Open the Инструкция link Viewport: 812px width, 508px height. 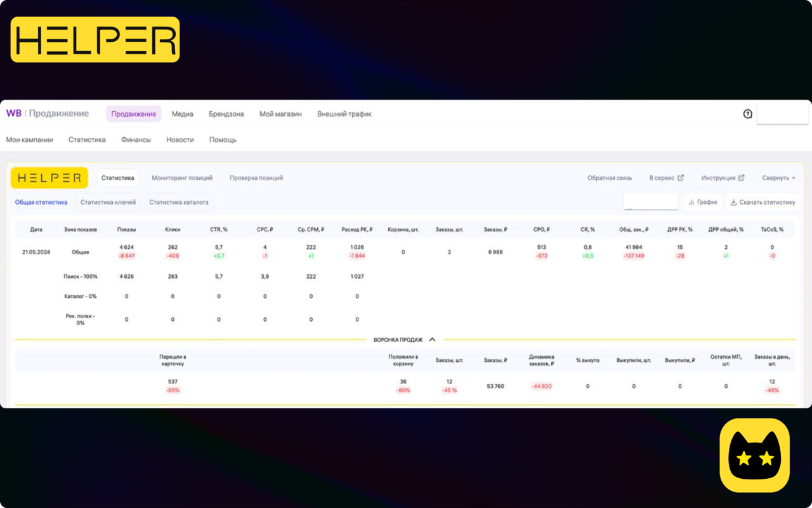coord(723,178)
